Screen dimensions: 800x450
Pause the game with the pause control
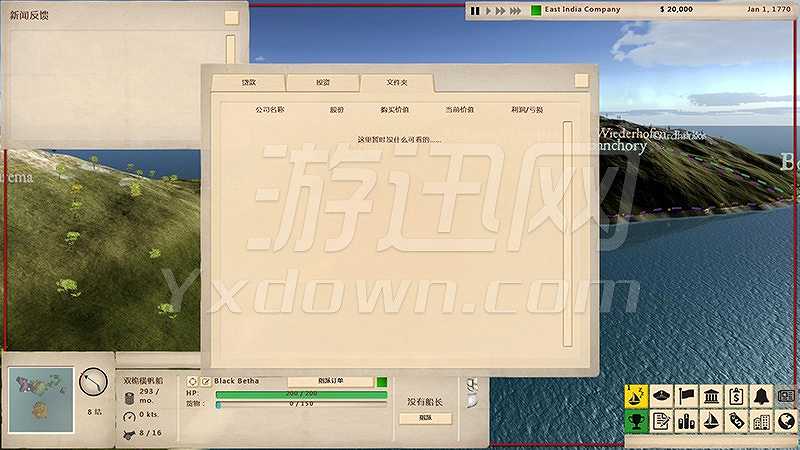[x=475, y=10]
